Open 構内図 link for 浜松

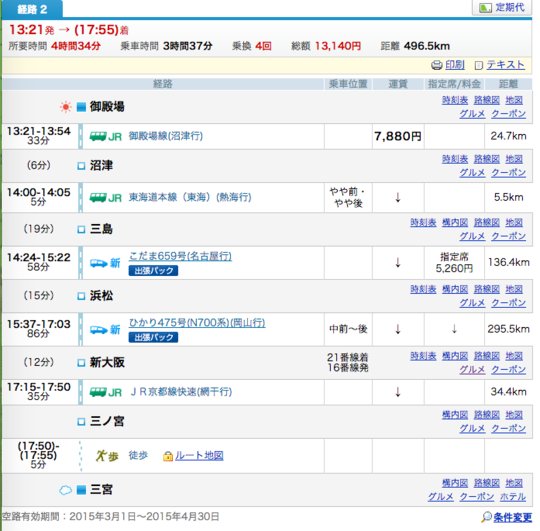pos(455,289)
